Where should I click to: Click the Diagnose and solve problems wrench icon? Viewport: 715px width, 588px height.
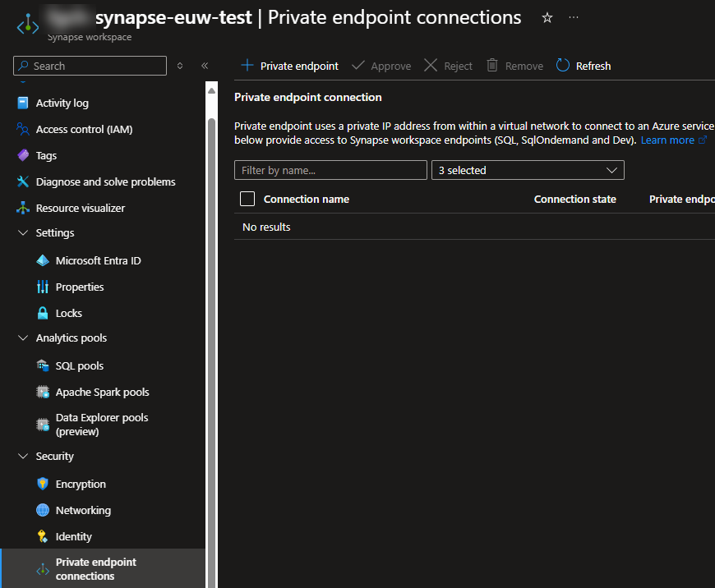coord(23,181)
